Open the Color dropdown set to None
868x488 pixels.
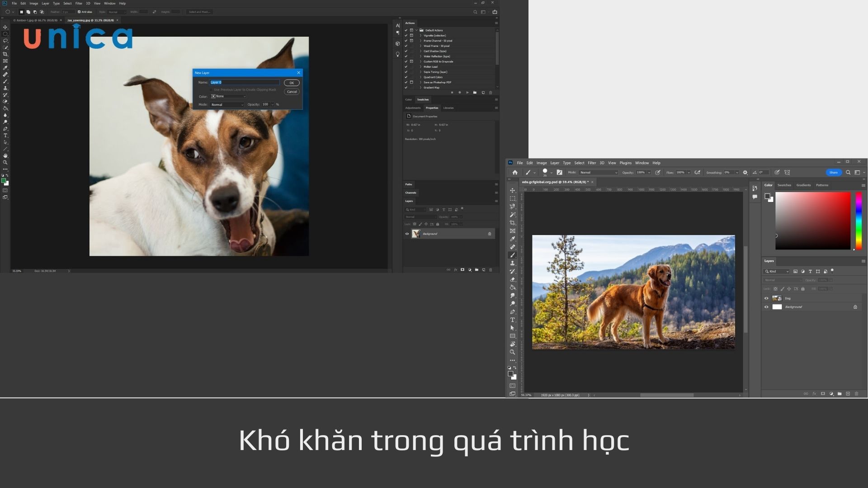[x=228, y=96]
